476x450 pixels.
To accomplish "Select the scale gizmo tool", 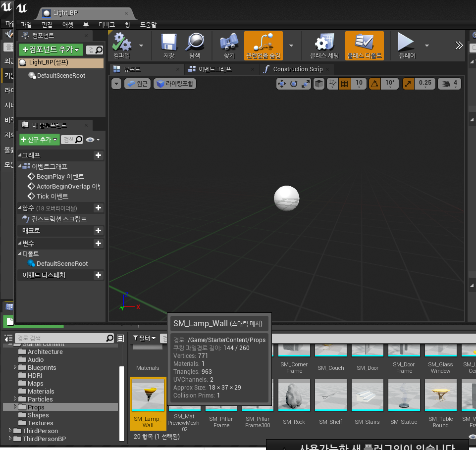I will pyautogui.click(x=306, y=84).
